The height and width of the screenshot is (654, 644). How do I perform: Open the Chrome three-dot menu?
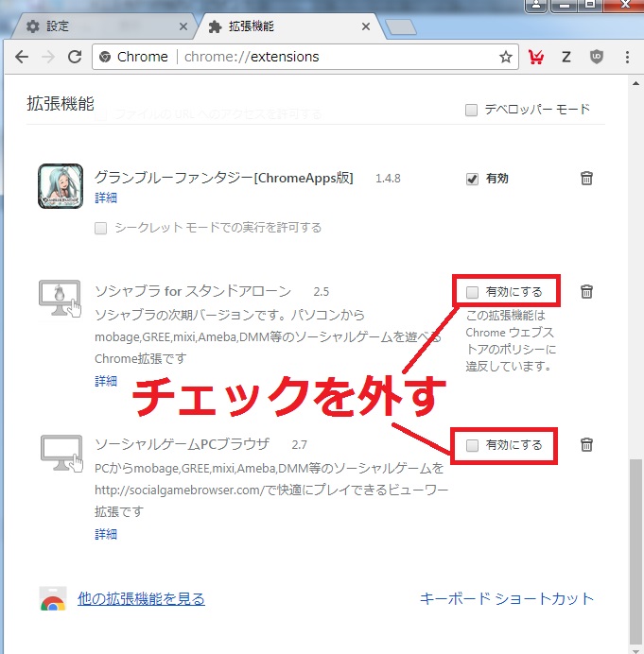tap(627, 57)
